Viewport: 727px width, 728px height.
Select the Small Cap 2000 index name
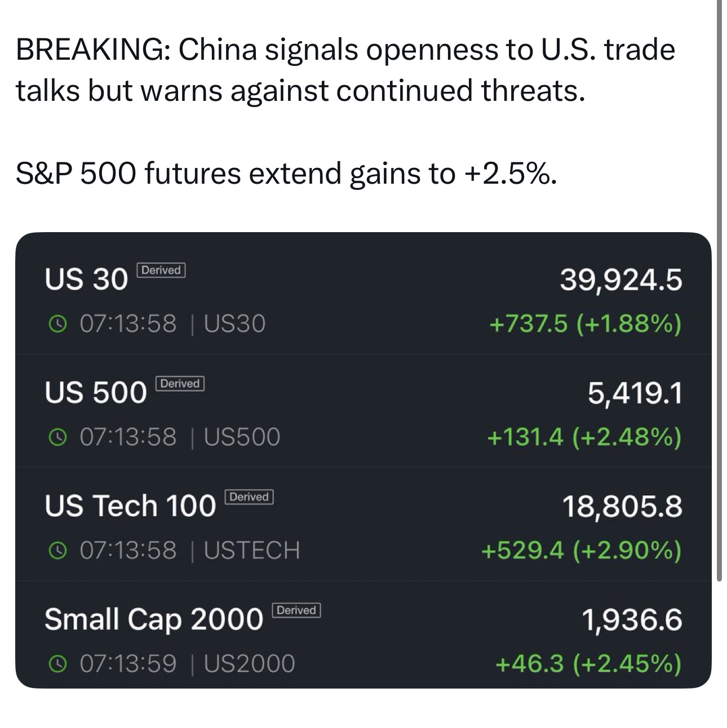pyautogui.click(x=154, y=619)
